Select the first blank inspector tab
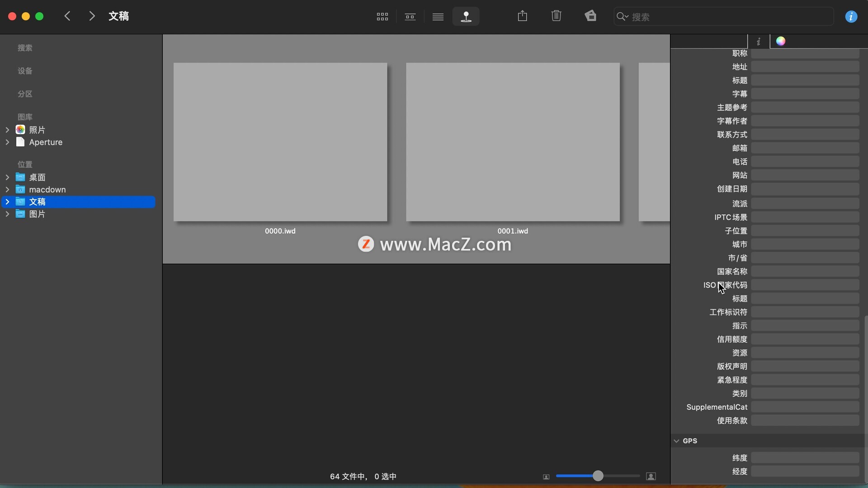 coord(709,41)
